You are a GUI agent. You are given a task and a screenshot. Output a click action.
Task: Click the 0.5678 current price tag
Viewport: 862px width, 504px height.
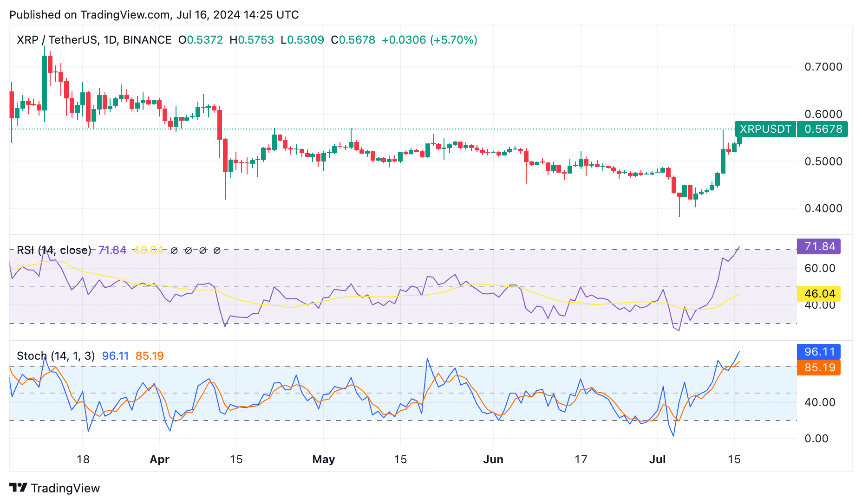pyautogui.click(x=823, y=129)
